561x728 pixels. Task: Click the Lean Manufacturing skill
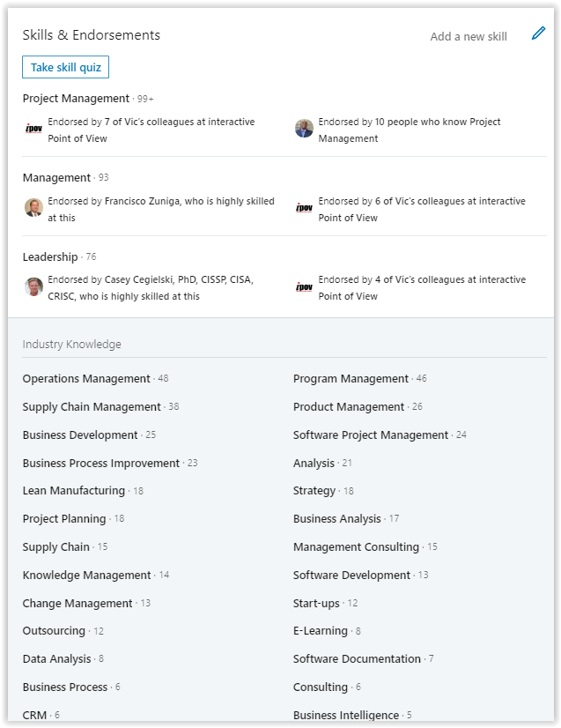click(74, 491)
